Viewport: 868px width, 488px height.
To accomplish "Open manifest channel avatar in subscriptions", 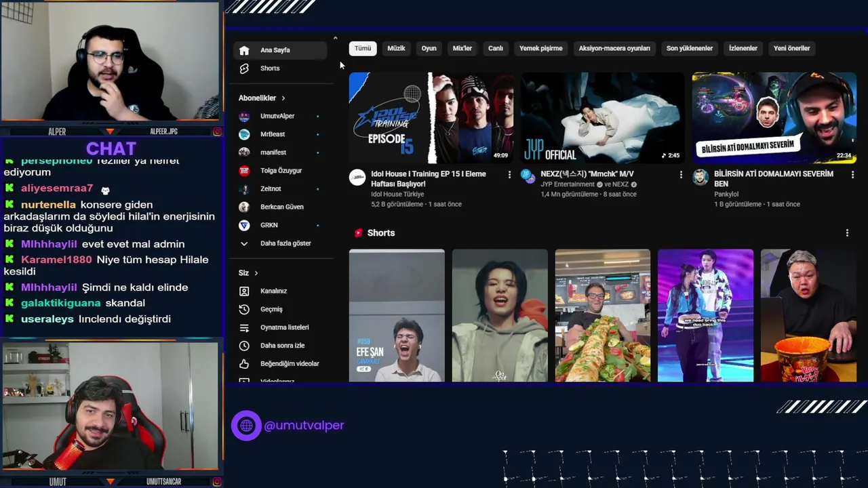I will click(x=244, y=152).
